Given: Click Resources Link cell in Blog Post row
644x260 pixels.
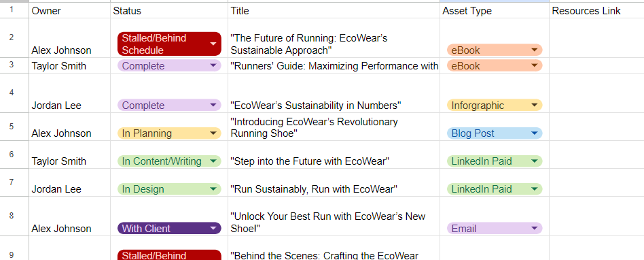Looking at the screenshot, I should click(x=596, y=127).
